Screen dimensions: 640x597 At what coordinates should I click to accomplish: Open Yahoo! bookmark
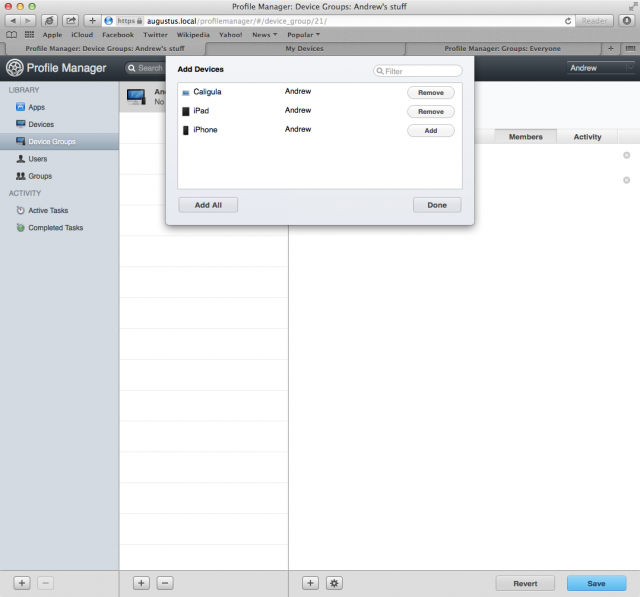coord(231,35)
